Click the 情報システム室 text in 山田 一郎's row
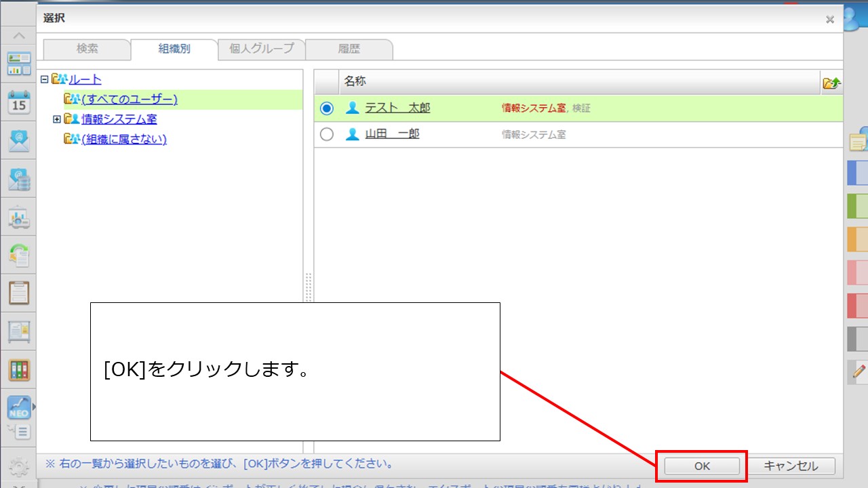The height and width of the screenshot is (488, 868). click(x=534, y=134)
